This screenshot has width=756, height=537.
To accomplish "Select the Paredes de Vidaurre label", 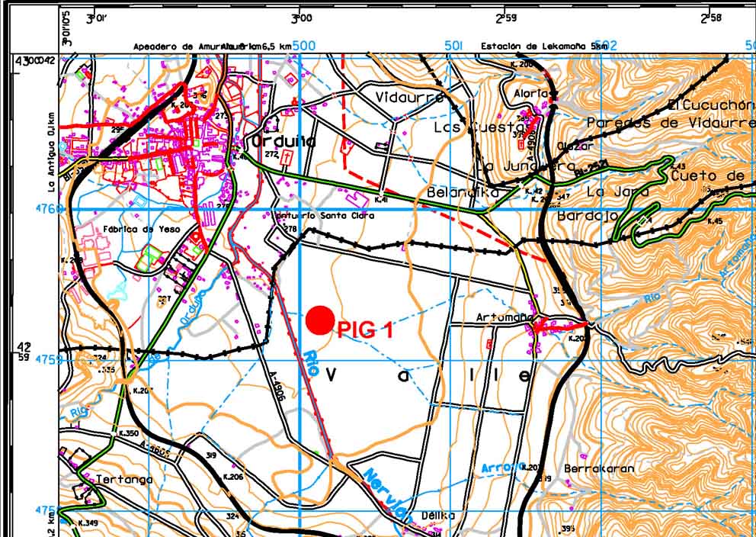I will [670, 123].
